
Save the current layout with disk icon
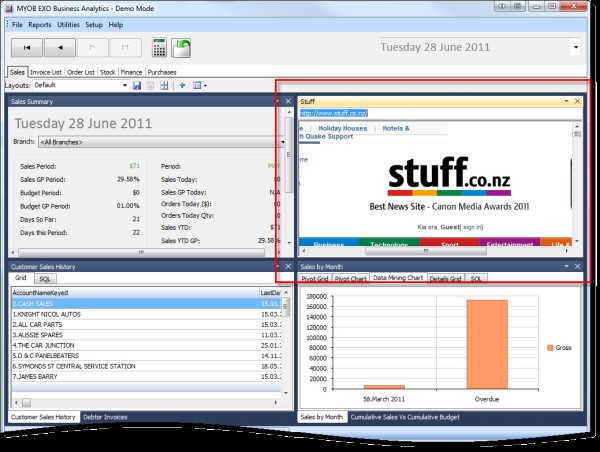pyautogui.click(x=137, y=85)
